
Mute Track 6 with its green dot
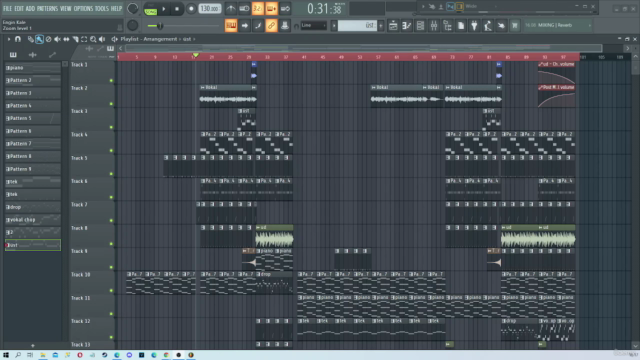coord(111,197)
